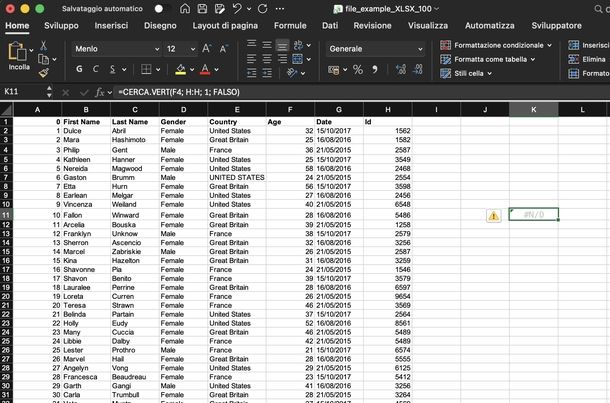Click the Borders grid icon
The height and width of the screenshot is (403, 610).
(x=146, y=69)
